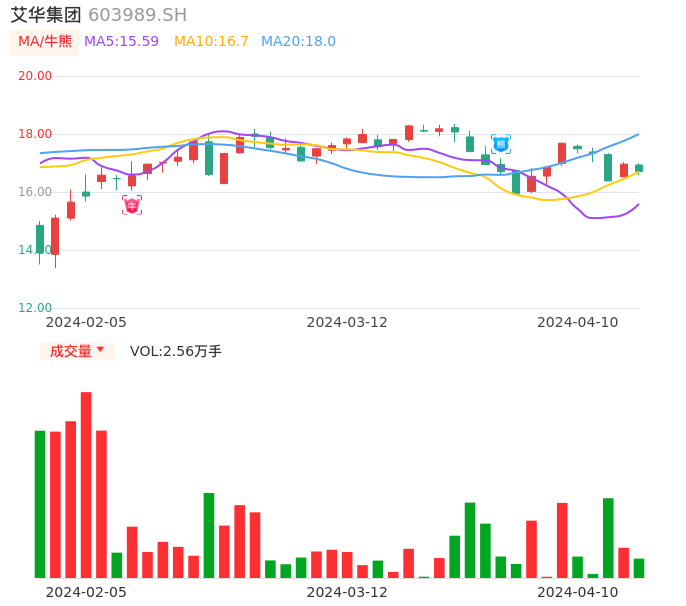Viewport: 686px width, 606px height.
Task: Open the 成交量 indicator dropdown
Action: point(71,351)
